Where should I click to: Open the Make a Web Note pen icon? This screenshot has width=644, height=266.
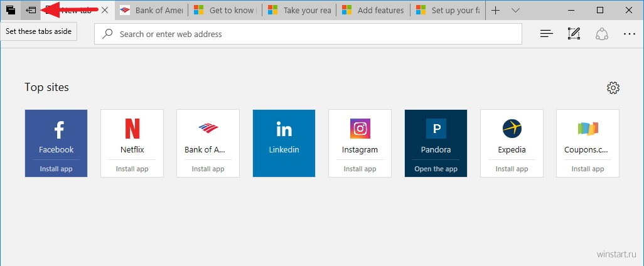574,34
